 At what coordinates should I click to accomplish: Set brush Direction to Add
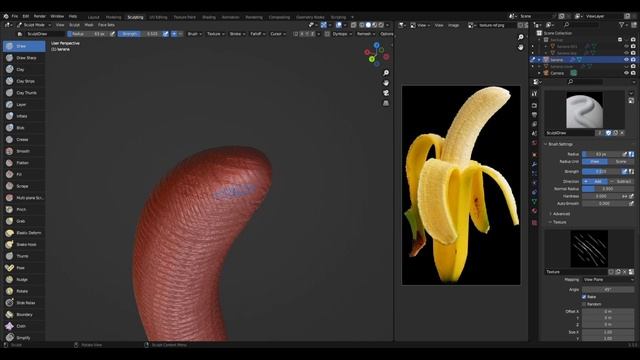tap(595, 181)
